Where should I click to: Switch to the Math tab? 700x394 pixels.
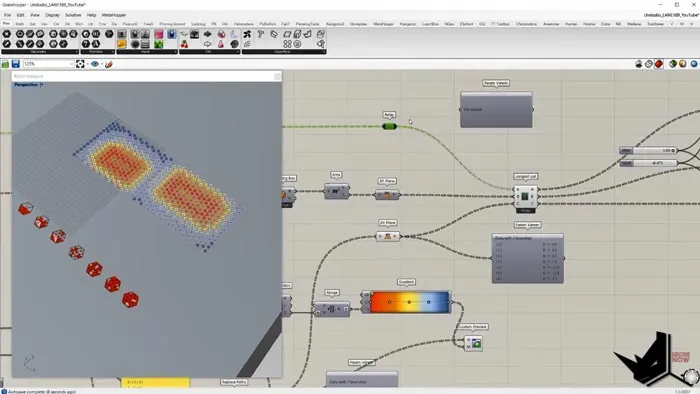[x=20, y=24]
